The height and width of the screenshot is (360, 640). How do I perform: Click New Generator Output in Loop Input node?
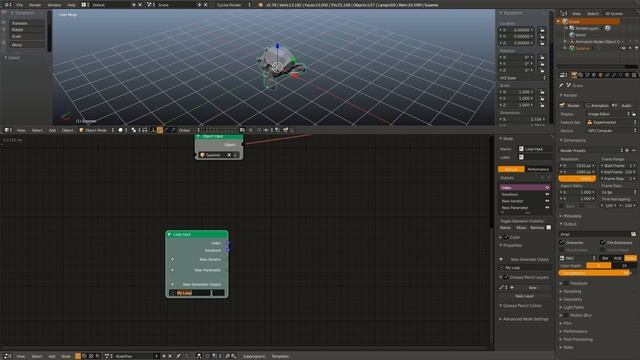[x=197, y=284]
